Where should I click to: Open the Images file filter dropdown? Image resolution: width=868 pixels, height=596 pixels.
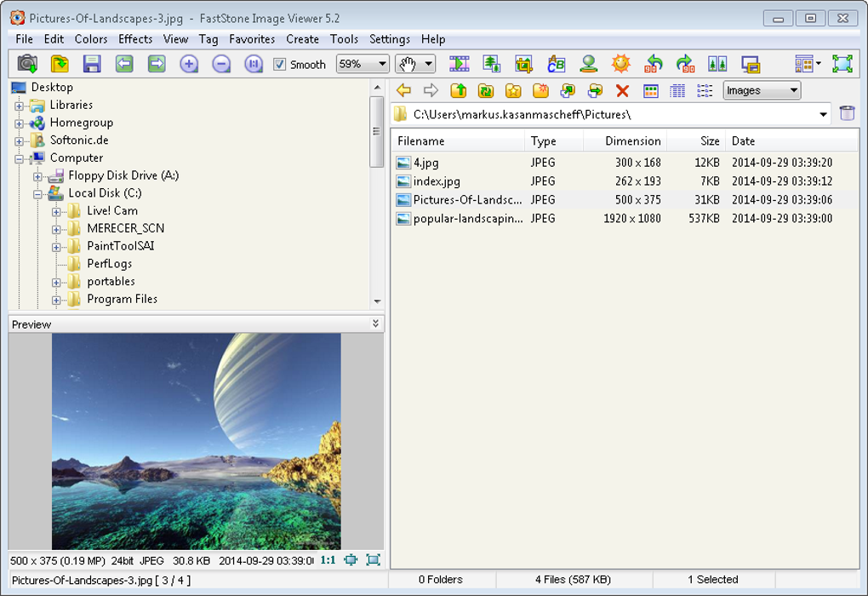[x=762, y=90]
